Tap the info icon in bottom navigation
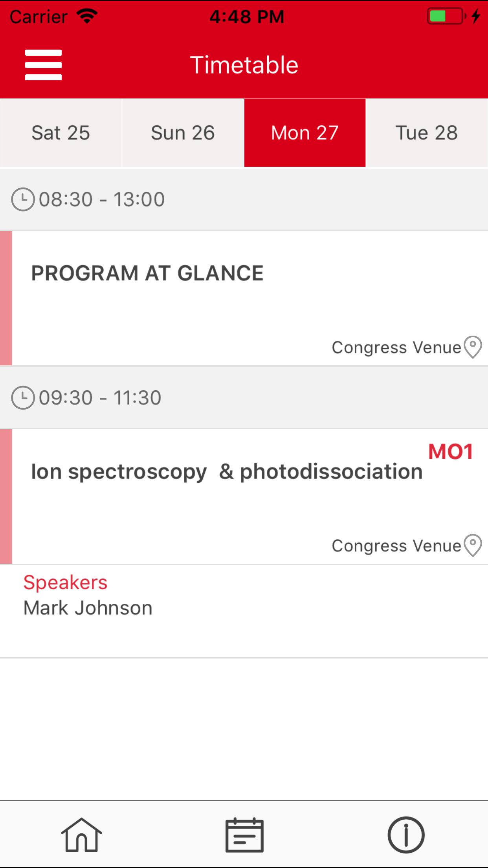This screenshot has width=488, height=868. (x=406, y=835)
